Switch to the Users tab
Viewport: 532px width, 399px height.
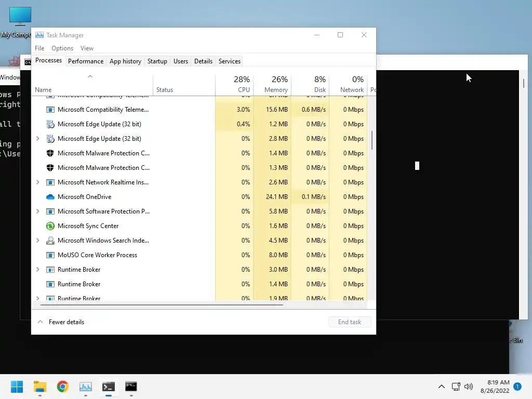coord(180,61)
